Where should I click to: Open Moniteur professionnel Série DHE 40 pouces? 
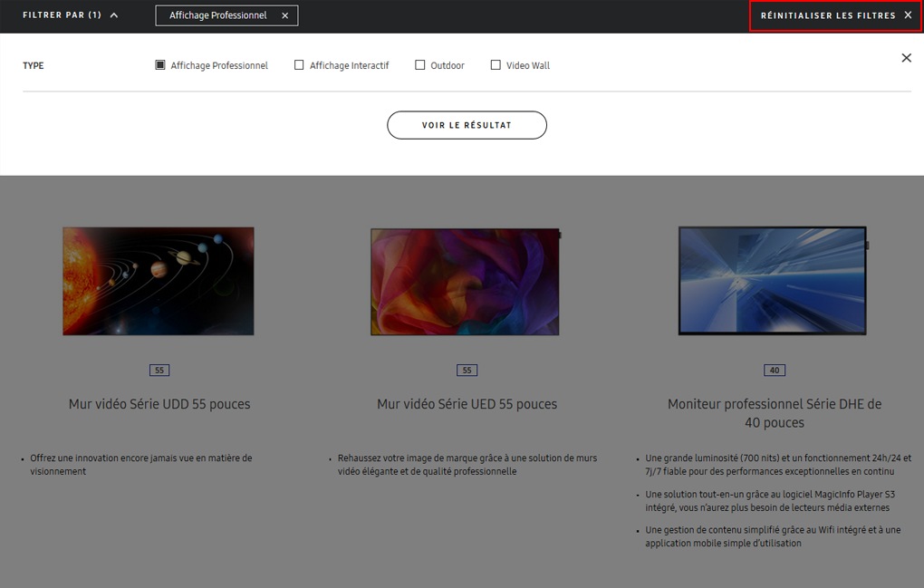click(775, 413)
